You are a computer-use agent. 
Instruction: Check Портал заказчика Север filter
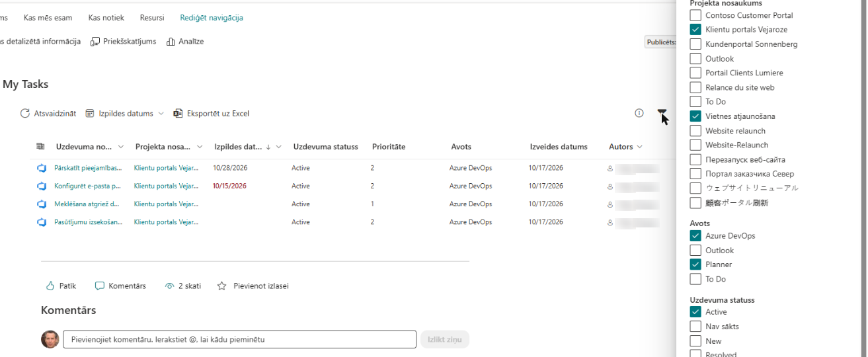point(695,174)
